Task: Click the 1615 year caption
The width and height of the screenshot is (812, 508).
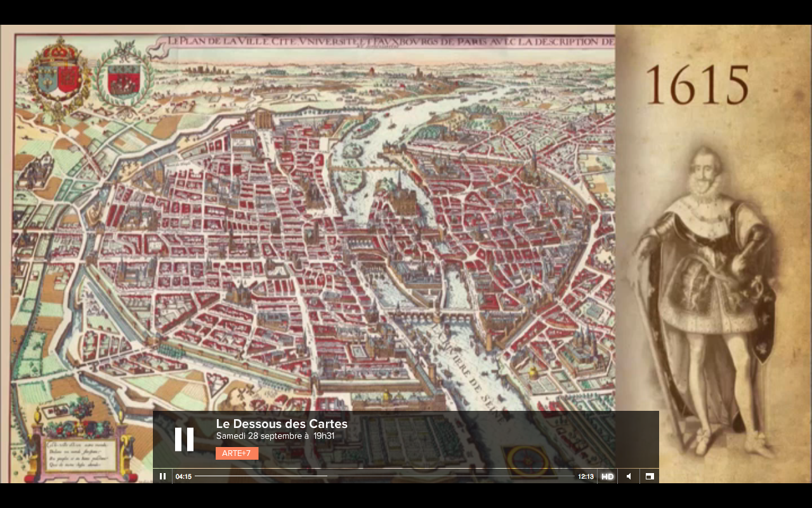Action: point(697,85)
